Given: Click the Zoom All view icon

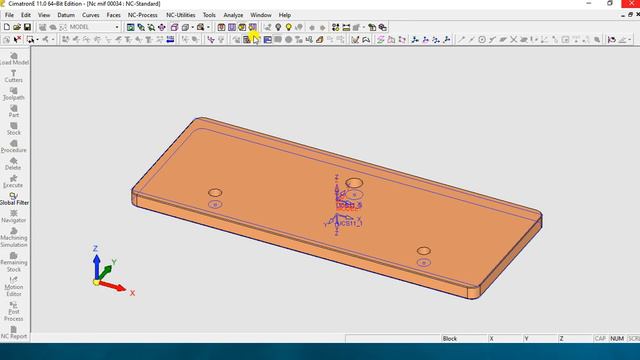Looking at the screenshot, I should pos(130,27).
